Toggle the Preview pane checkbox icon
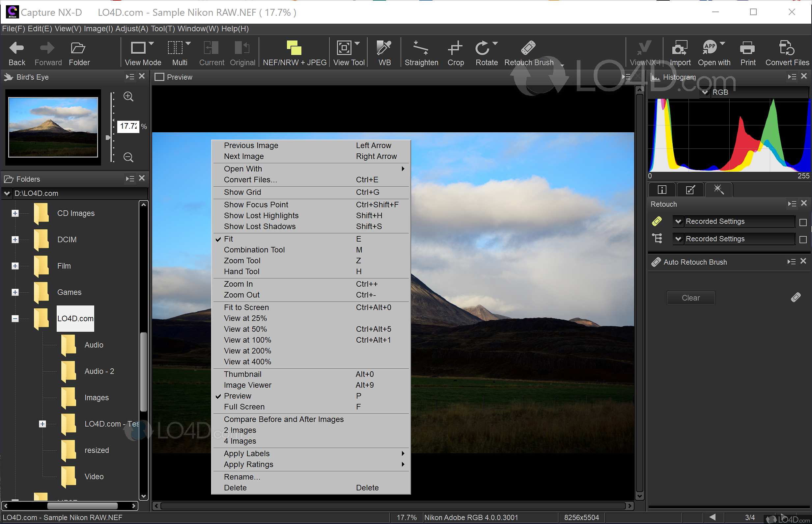812x524 pixels. [x=159, y=77]
